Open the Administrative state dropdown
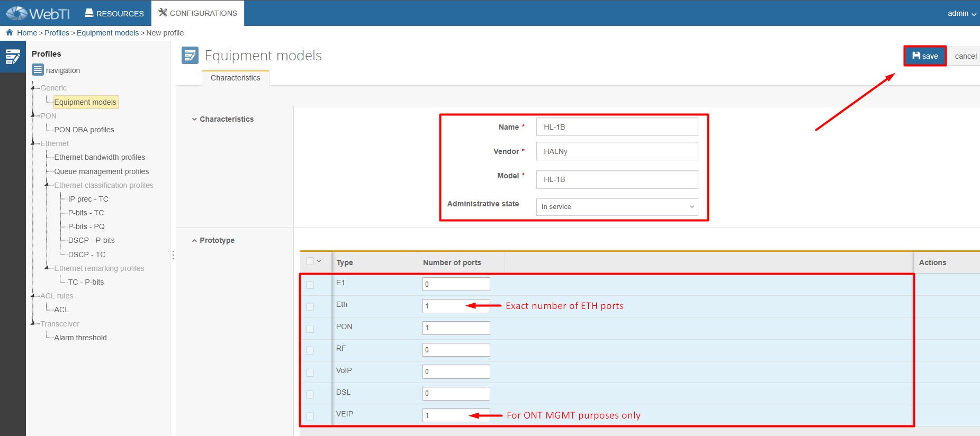The width and height of the screenshot is (980, 436). (617, 207)
